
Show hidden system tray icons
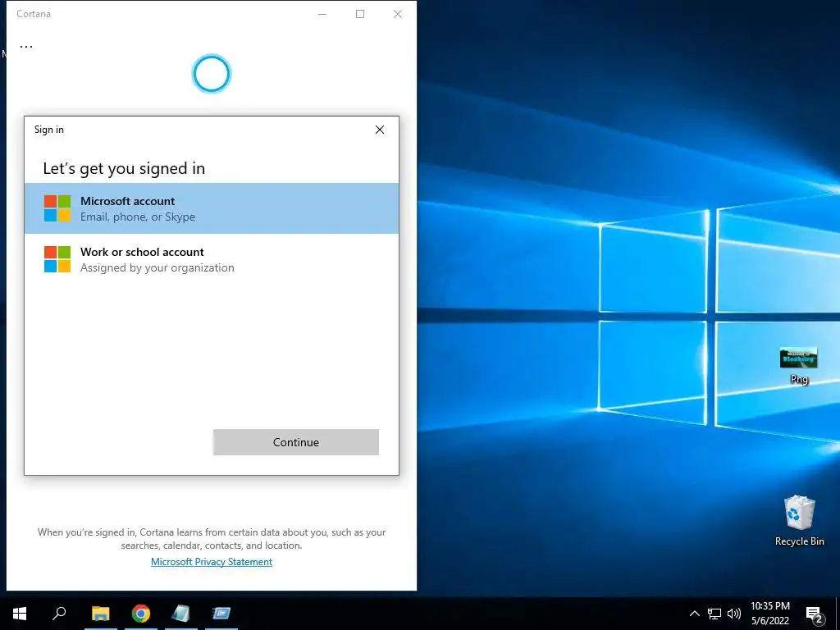(694, 614)
